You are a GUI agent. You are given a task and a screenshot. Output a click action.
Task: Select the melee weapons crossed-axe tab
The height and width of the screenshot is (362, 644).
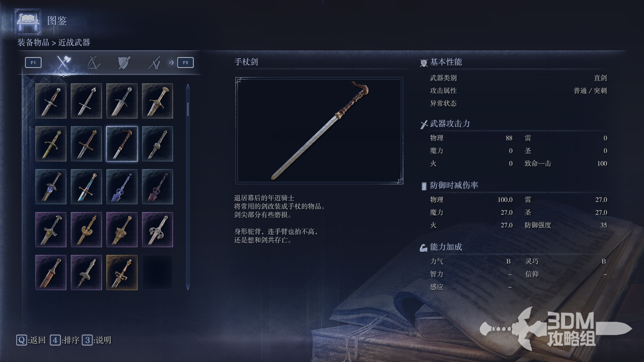[x=63, y=62]
